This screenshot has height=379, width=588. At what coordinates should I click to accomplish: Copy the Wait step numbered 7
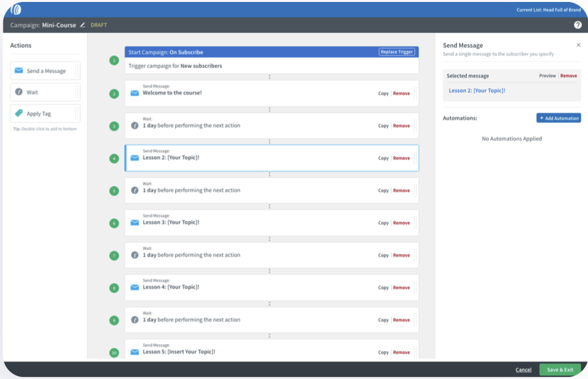click(383, 255)
